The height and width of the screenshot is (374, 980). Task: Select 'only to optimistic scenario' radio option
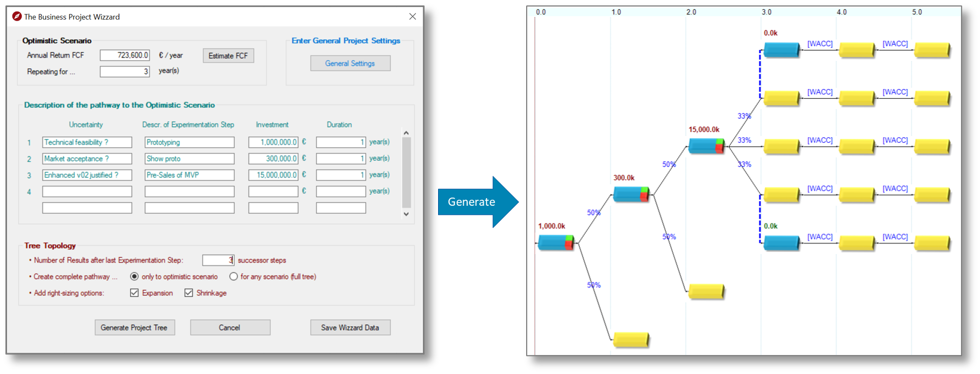tap(134, 277)
